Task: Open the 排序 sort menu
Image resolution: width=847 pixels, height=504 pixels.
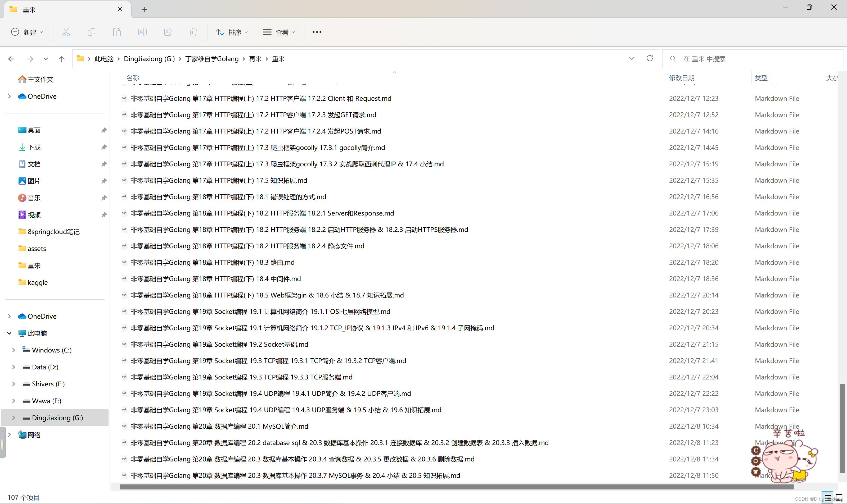Action: point(232,32)
